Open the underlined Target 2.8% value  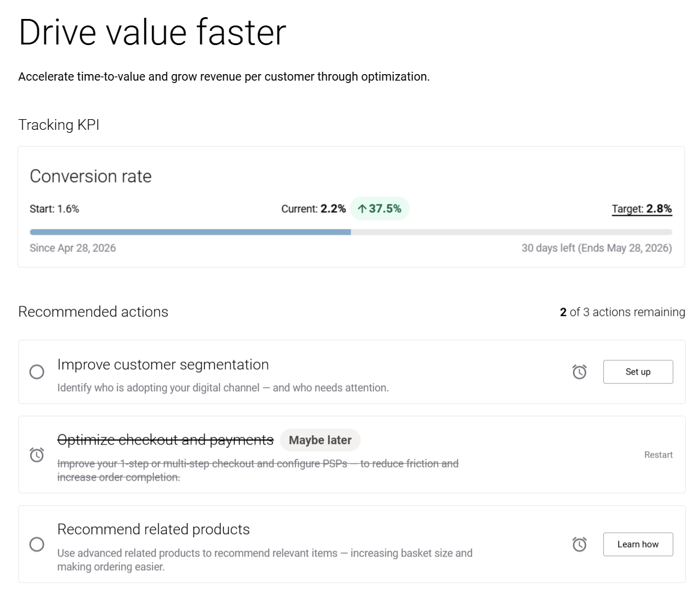[642, 209]
